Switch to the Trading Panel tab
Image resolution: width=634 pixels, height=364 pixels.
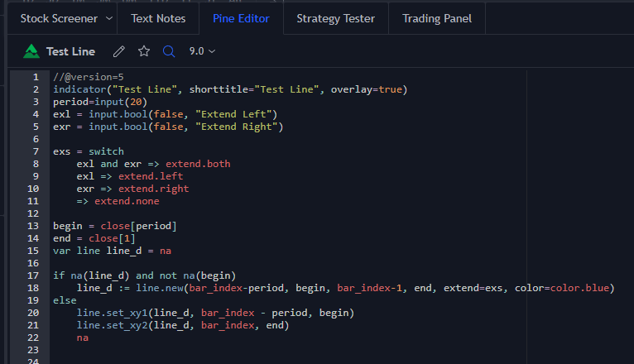(x=437, y=18)
